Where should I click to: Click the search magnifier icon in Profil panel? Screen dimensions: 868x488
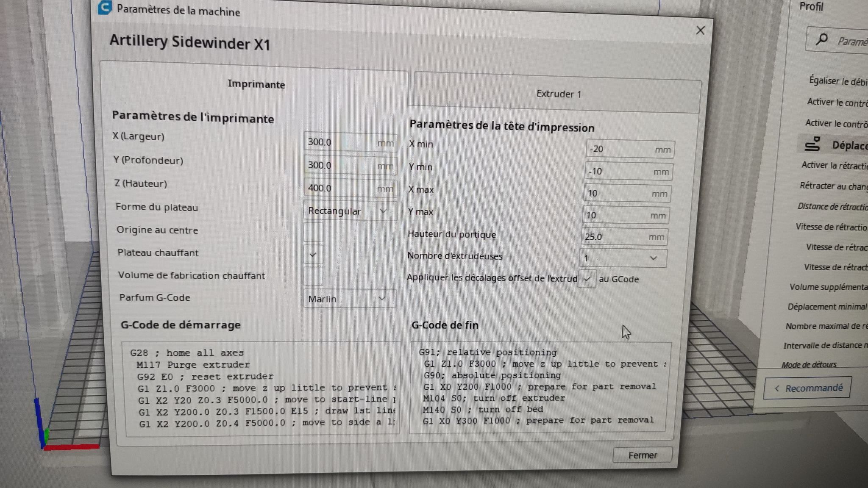point(821,39)
